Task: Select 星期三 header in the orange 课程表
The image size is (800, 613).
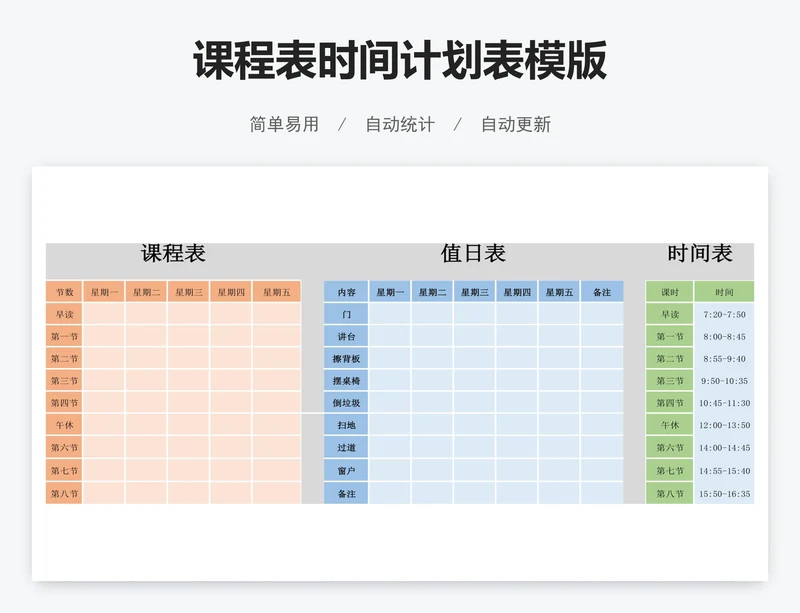Action: [x=189, y=292]
